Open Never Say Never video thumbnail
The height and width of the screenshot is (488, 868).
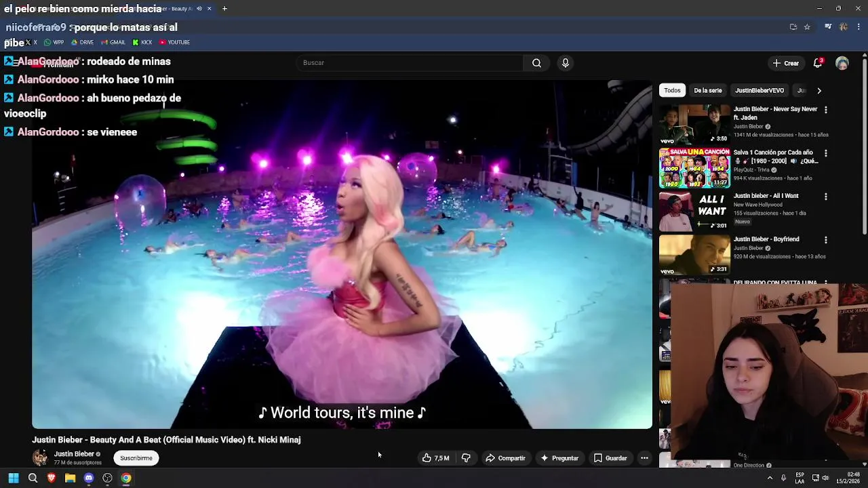coord(694,124)
